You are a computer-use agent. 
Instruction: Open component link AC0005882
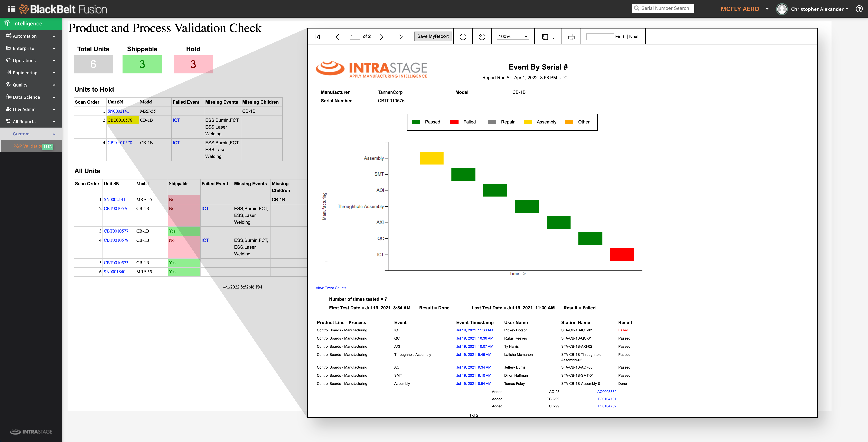click(606, 392)
